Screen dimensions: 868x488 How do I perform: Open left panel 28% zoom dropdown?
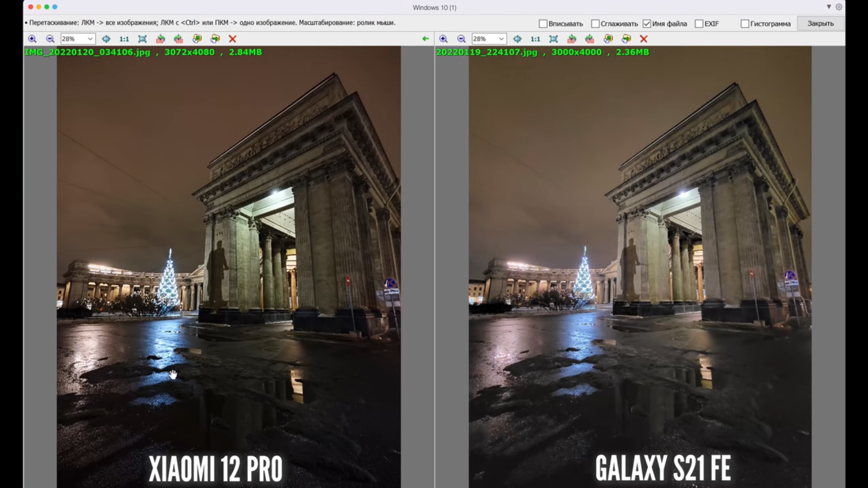coord(90,39)
